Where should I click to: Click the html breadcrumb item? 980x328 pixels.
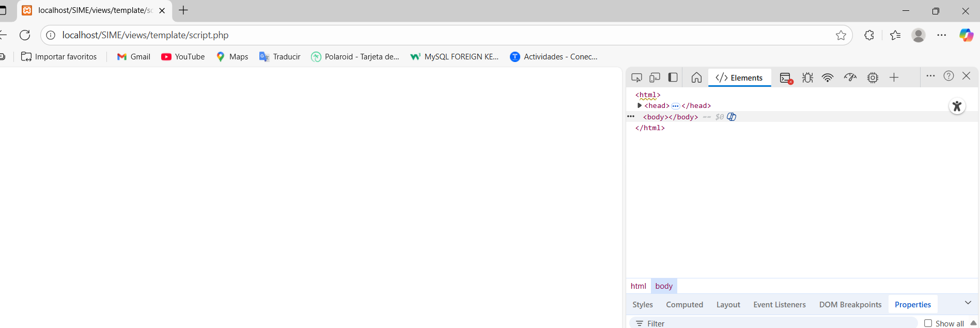pyautogui.click(x=638, y=286)
